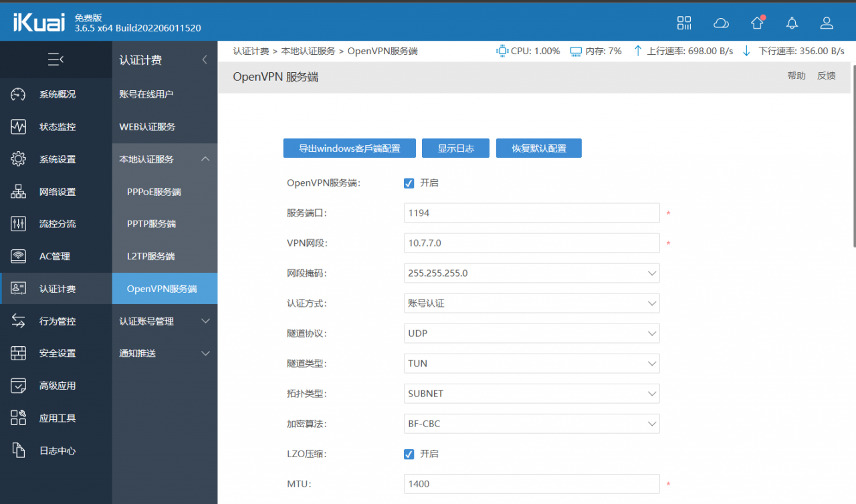The width and height of the screenshot is (856, 504).
Task: Click 导出windows客戶端配置 button
Action: tap(350, 148)
